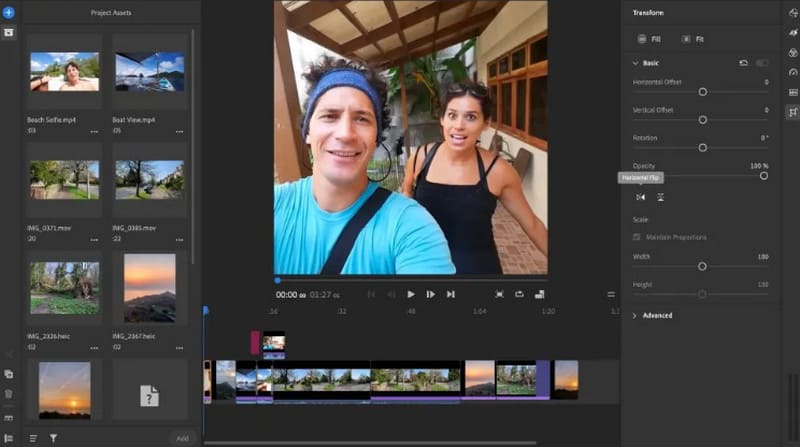Open options menu for Beach Selfie.mp4

point(94,131)
